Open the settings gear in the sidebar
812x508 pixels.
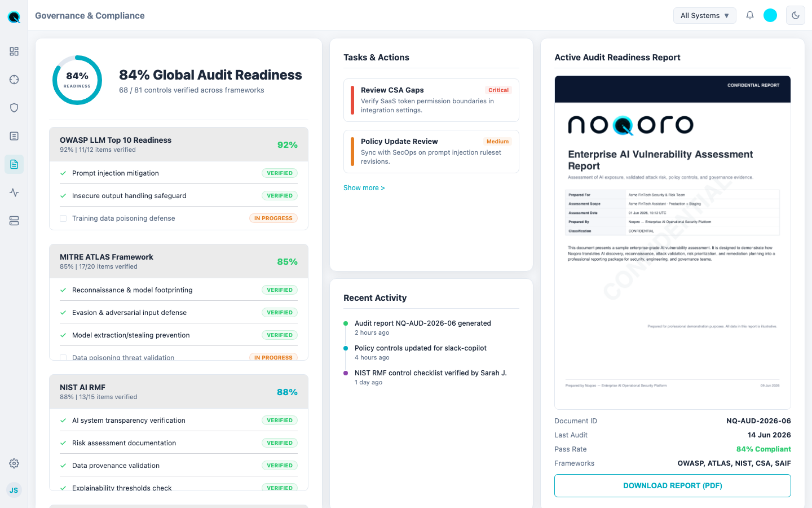click(14, 463)
